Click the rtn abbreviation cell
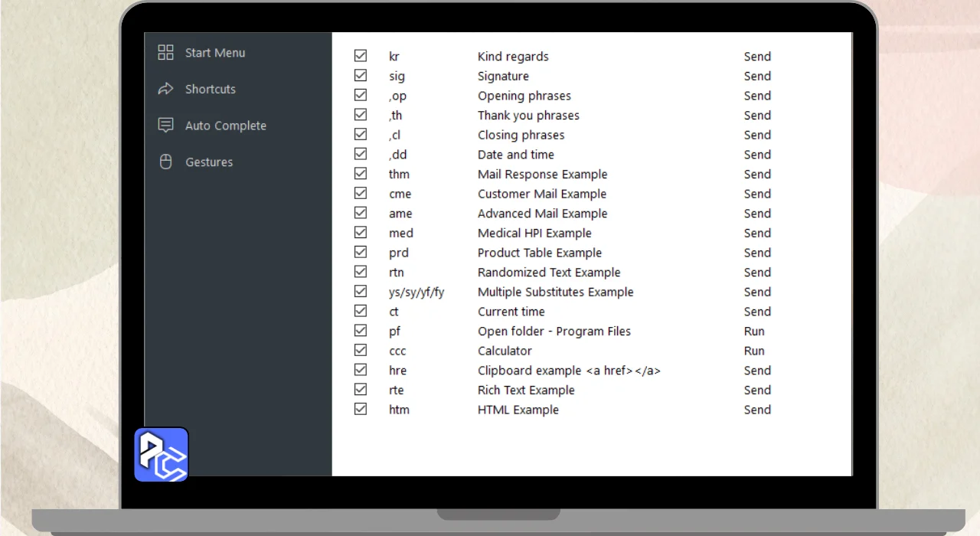This screenshot has width=980, height=536. (397, 273)
